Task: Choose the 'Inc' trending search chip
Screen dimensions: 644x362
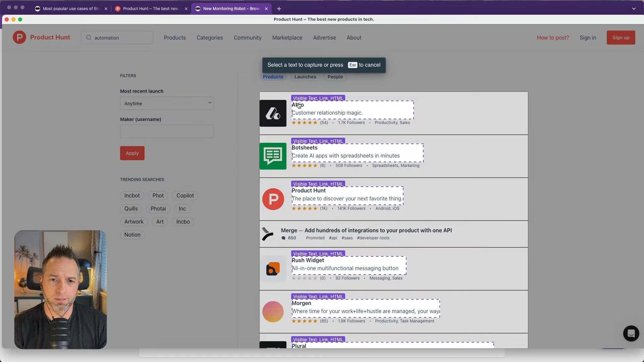Action: 182,208
